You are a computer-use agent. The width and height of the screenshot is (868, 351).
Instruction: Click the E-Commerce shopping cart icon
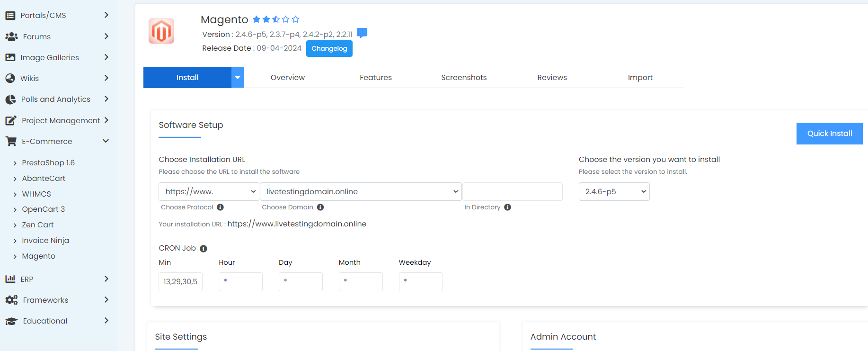click(x=11, y=141)
